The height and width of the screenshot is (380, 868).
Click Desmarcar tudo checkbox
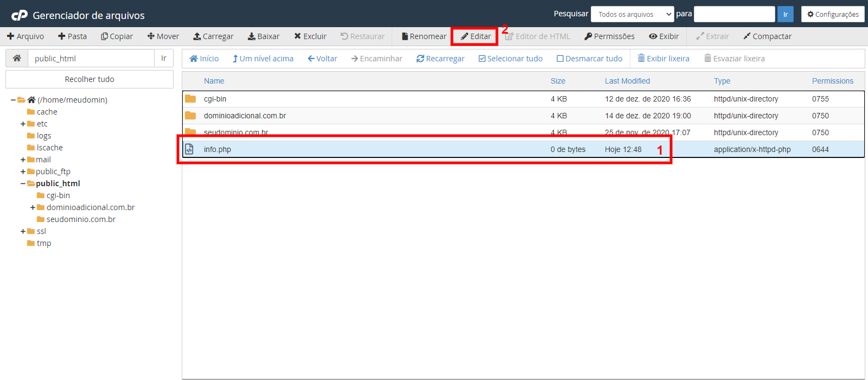point(590,59)
